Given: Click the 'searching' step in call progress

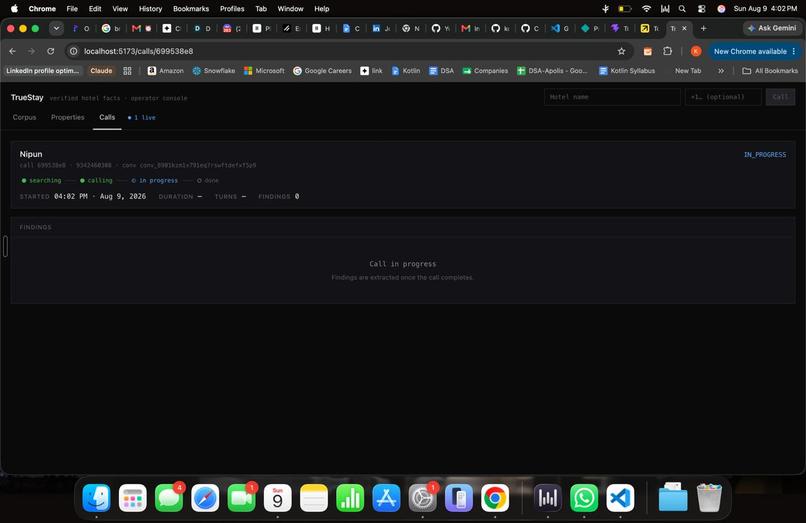Looking at the screenshot, I should click(42, 181).
